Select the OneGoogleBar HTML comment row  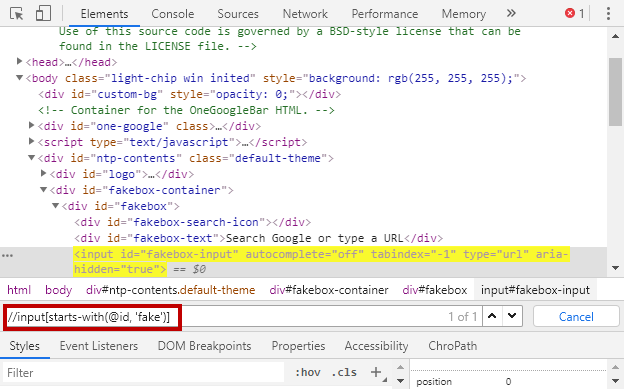click(x=186, y=110)
